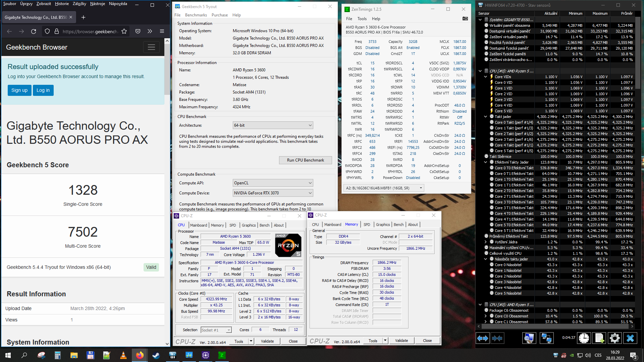644x362 pixels.
Task: Click Tools button in CPU-Z CPU window
Action: pyautogui.click(x=239, y=341)
